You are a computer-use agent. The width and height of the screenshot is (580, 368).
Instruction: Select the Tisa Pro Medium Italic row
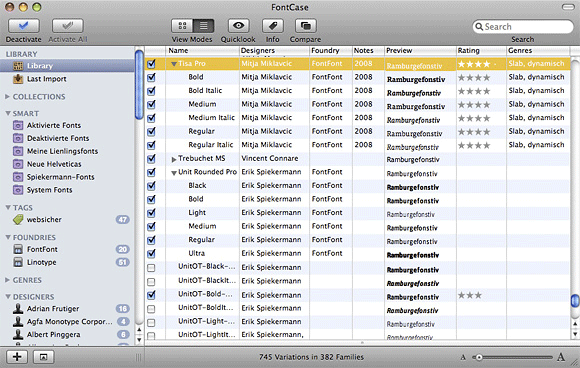(x=357, y=118)
